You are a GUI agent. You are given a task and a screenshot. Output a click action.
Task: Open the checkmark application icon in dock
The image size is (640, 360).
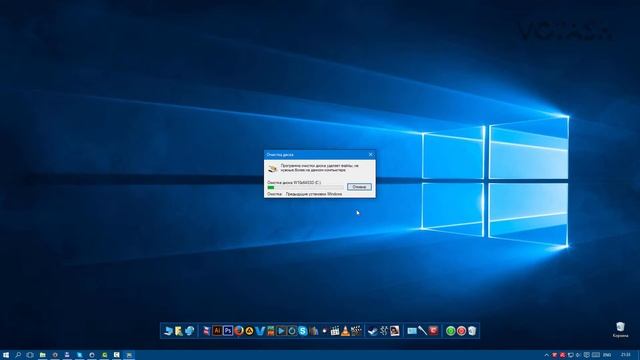click(x=372, y=331)
